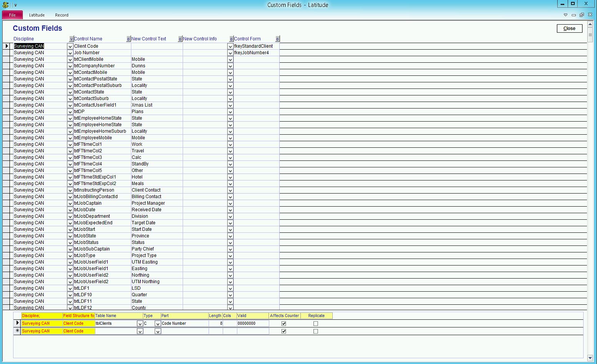This screenshot has height=364, width=597.
Task: Click sort button beside Discipline column header
Action: pos(71,39)
